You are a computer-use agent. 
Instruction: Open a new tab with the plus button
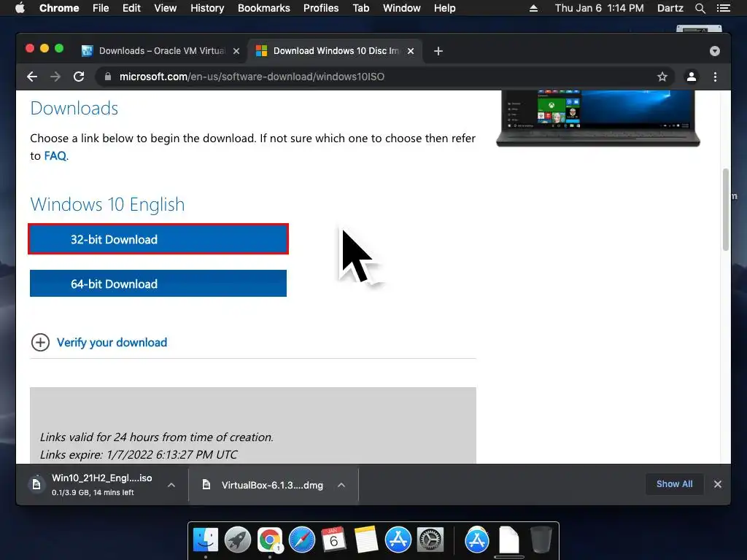pyautogui.click(x=438, y=51)
